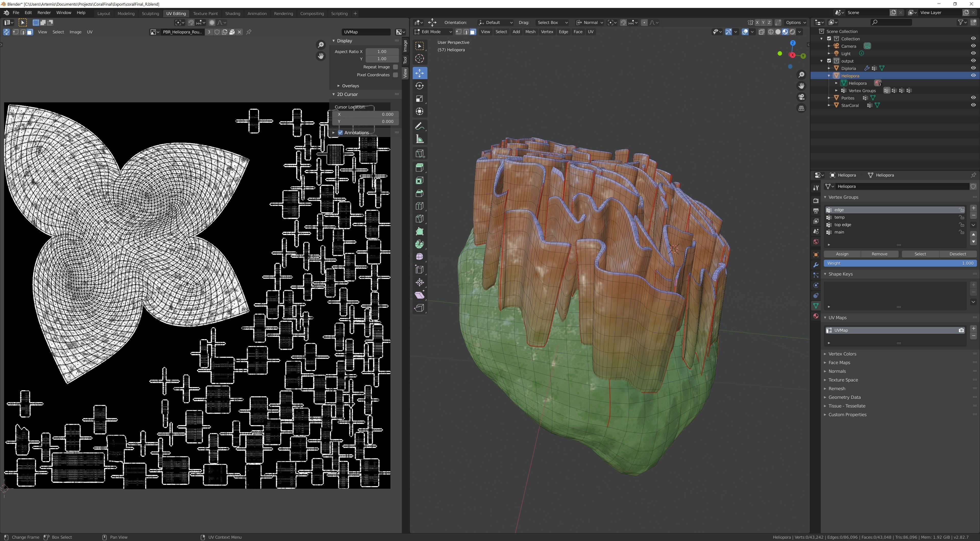Choose the Edge Slide tool
Viewport: 980px width, 541px height.
tap(420, 270)
